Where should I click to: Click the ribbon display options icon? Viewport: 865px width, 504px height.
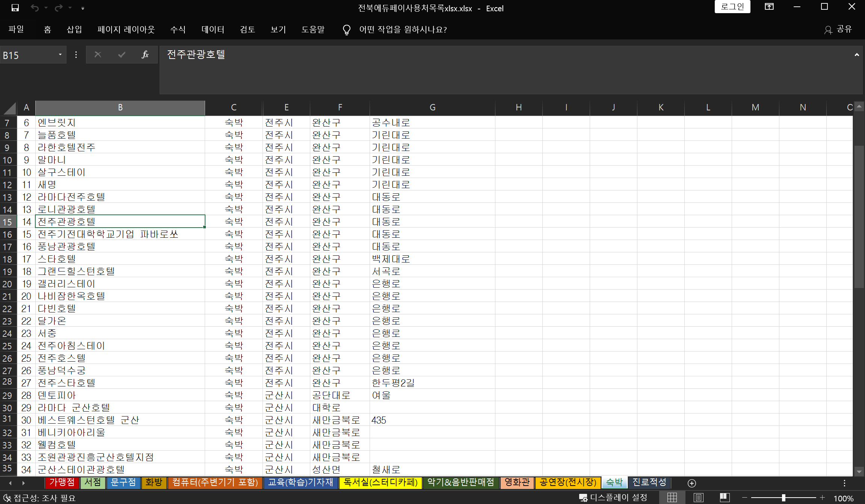tap(769, 7)
